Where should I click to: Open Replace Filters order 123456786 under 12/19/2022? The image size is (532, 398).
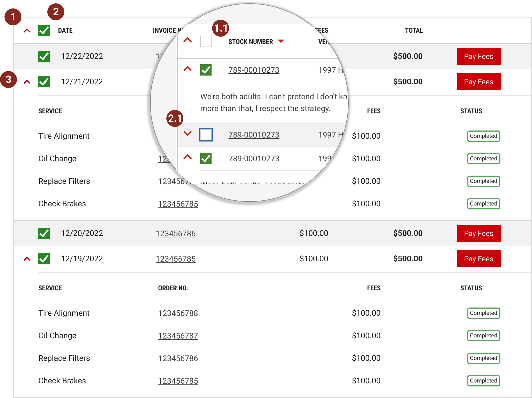178,358
